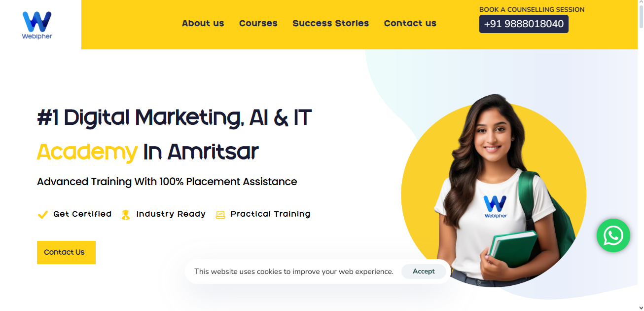The image size is (644, 311).
Task: Click the laptop icon beside Practical Training
Action: click(220, 215)
